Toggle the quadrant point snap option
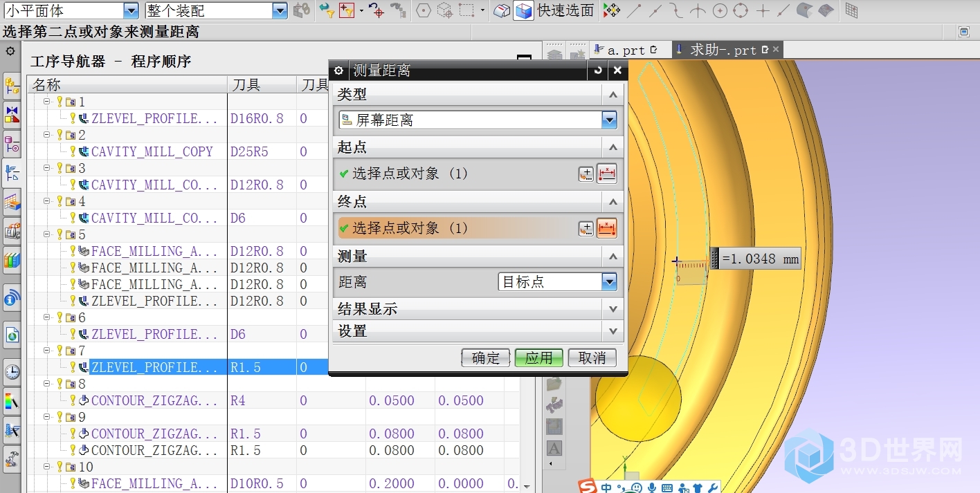980x493 pixels. coord(741,10)
